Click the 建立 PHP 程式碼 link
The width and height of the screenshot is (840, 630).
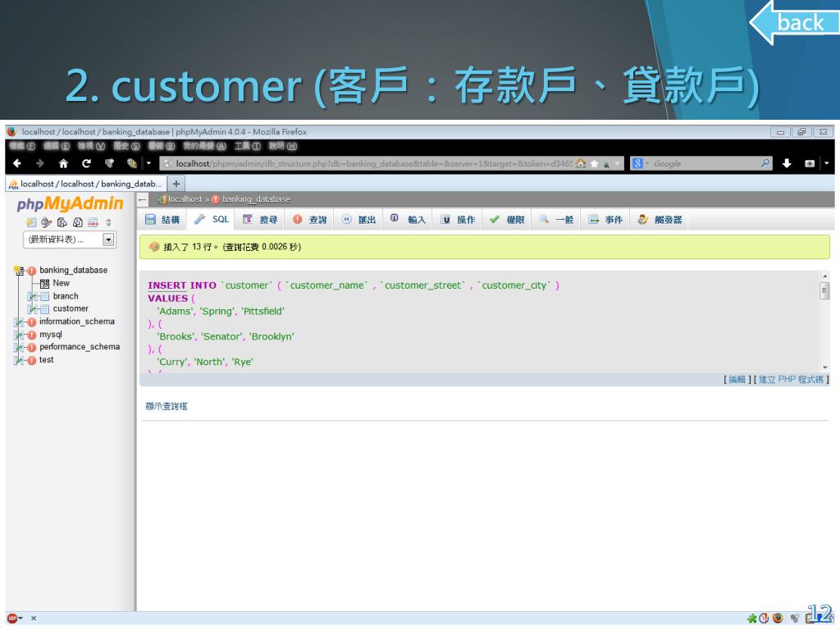click(x=791, y=379)
